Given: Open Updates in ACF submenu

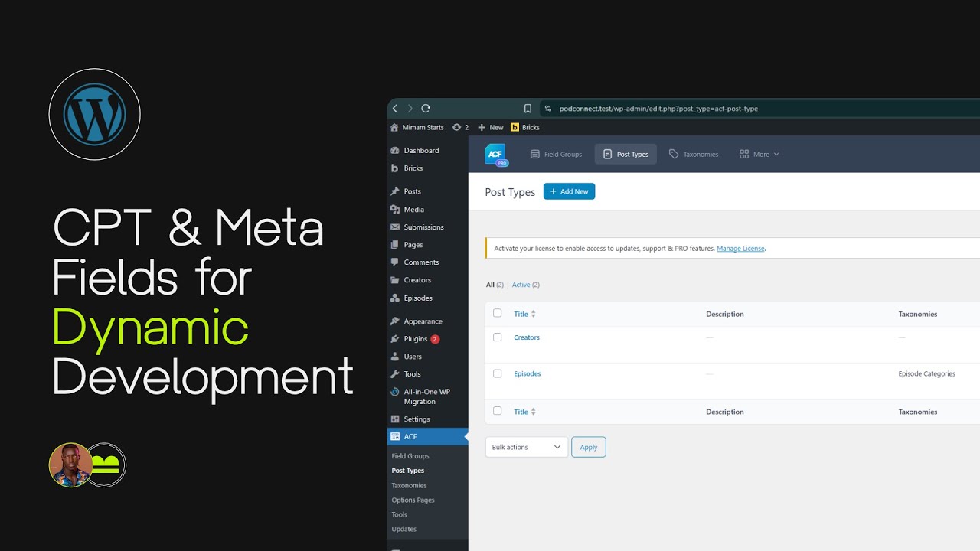Looking at the screenshot, I should [x=404, y=530].
